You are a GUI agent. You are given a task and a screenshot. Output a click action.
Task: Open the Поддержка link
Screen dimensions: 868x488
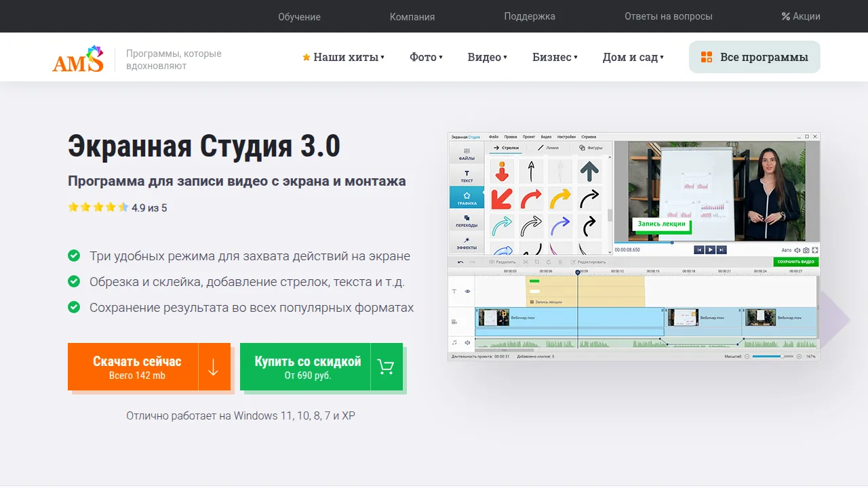pos(530,16)
